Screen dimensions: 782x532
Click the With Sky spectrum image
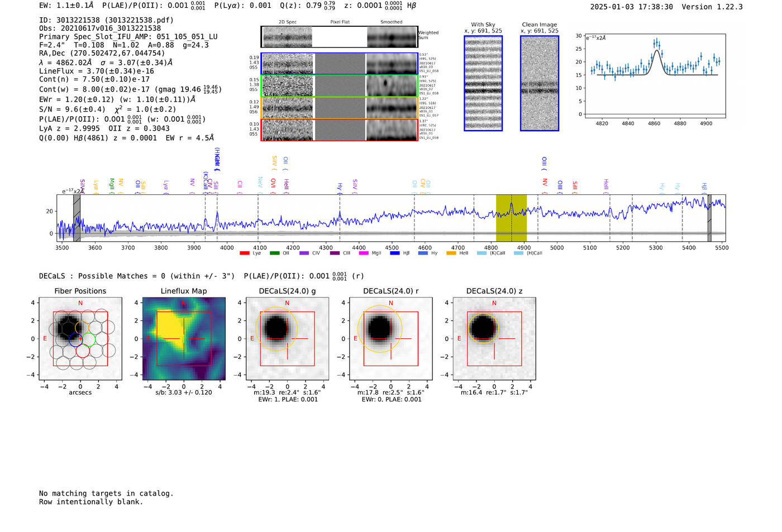coord(483,83)
